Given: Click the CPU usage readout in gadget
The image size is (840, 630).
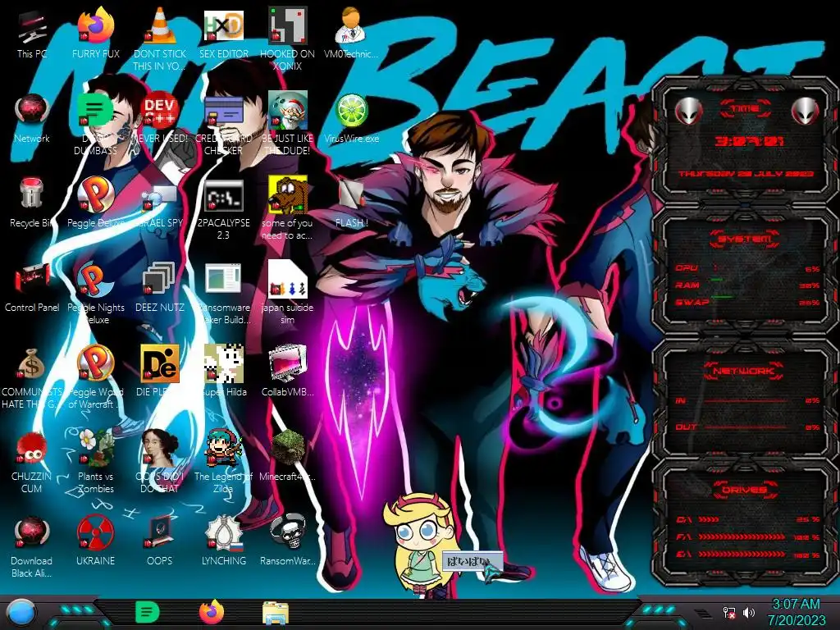Looking at the screenshot, I should 748,268.
